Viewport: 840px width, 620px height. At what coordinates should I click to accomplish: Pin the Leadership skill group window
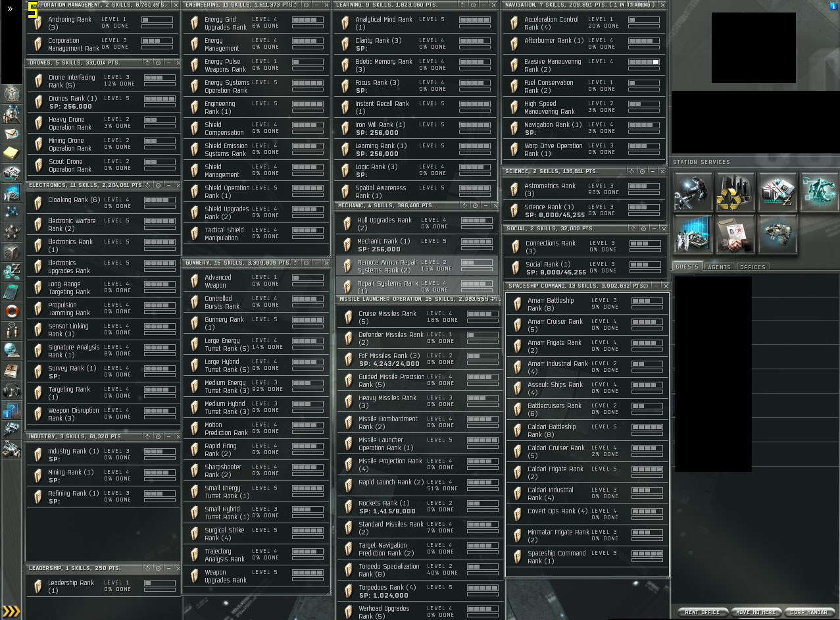pyautogui.click(x=158, y=568)
